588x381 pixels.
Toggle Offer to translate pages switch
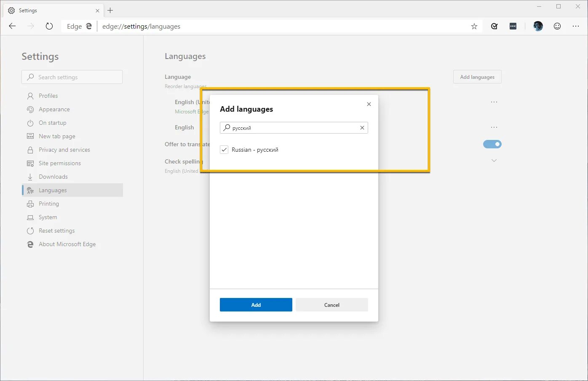pos(492,144)
